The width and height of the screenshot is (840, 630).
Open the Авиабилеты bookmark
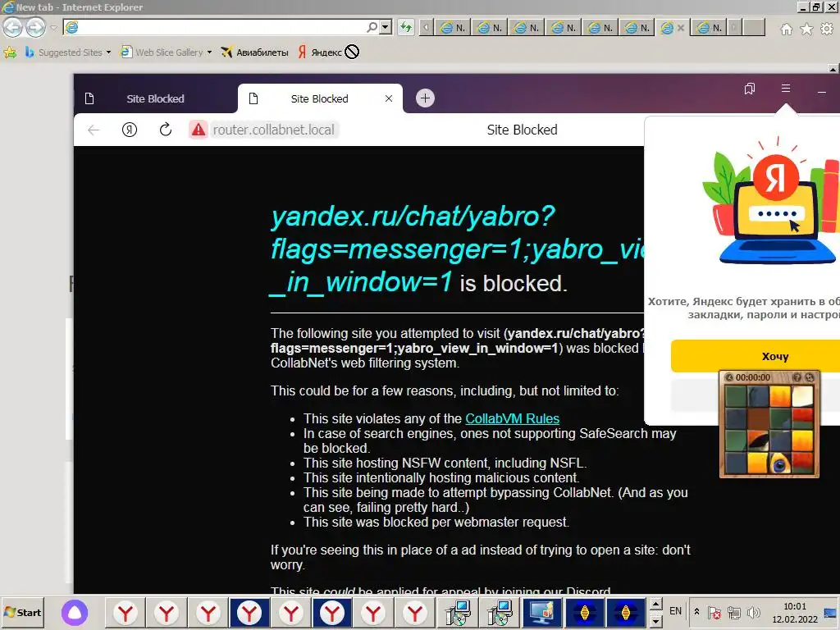254,52
